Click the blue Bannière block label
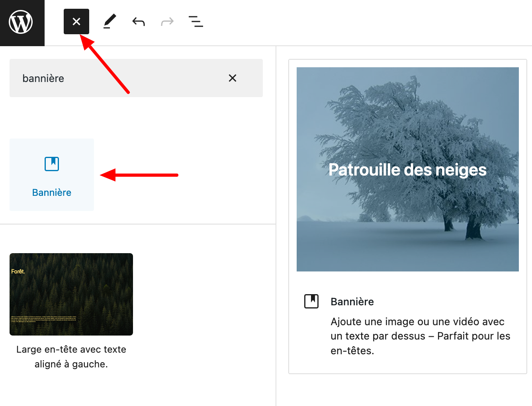Viewport: 532px width, 406px height. 52,193
